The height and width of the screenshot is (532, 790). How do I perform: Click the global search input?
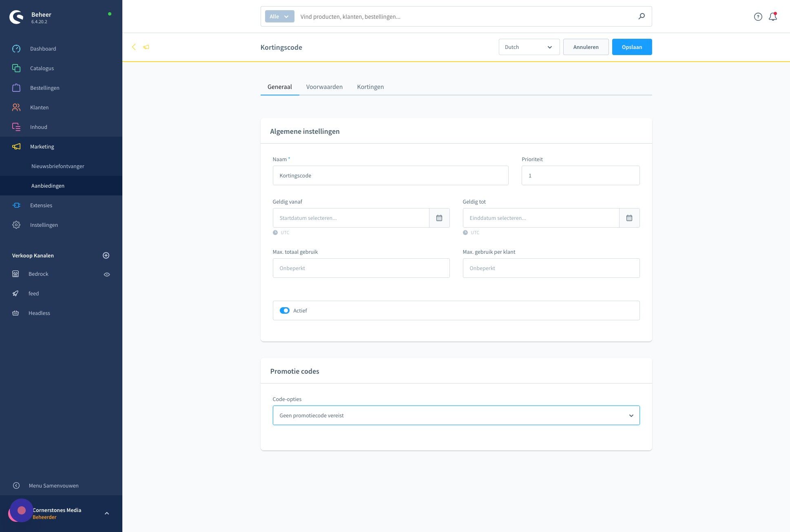click(465, 16)
